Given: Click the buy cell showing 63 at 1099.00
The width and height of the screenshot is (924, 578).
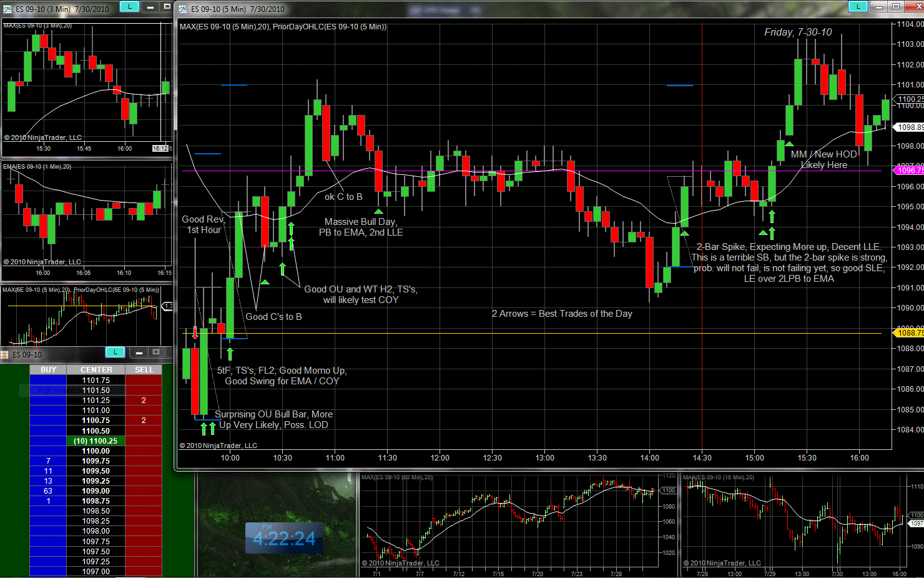Looking at the screenshot, I should (48, 491).
